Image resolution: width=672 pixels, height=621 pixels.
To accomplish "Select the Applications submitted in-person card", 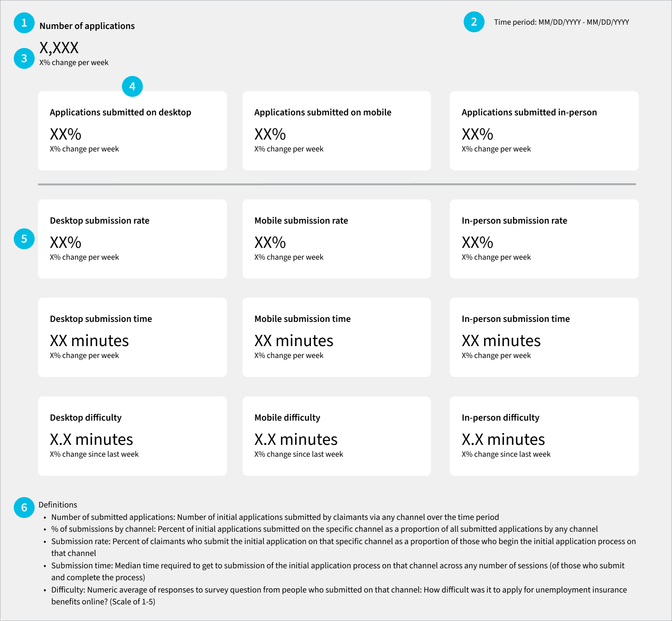I will point(544,131).
